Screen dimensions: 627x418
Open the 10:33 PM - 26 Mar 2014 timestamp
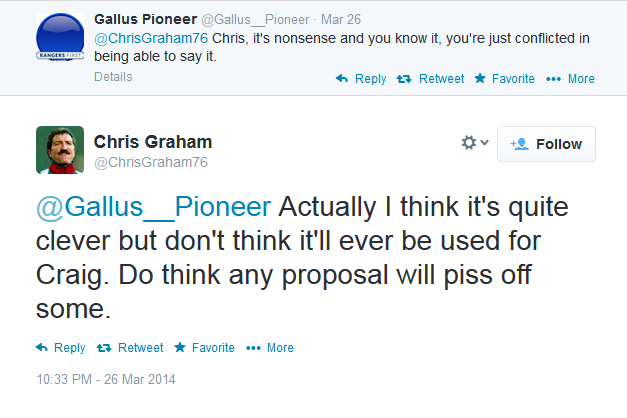pyautogui.click(x=106, y=379)
